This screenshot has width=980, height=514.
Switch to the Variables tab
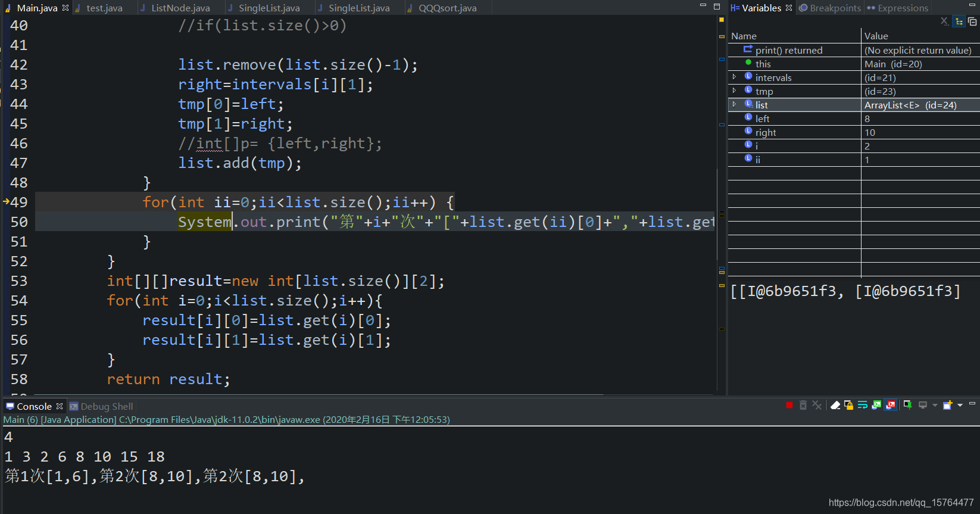click(x=761, y=8)
